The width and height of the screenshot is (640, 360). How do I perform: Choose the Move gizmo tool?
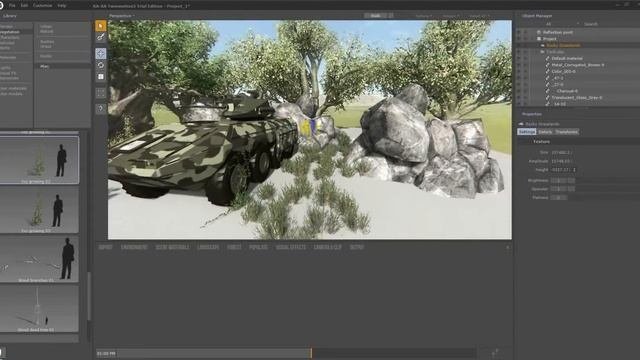click(x=100, y=53)
